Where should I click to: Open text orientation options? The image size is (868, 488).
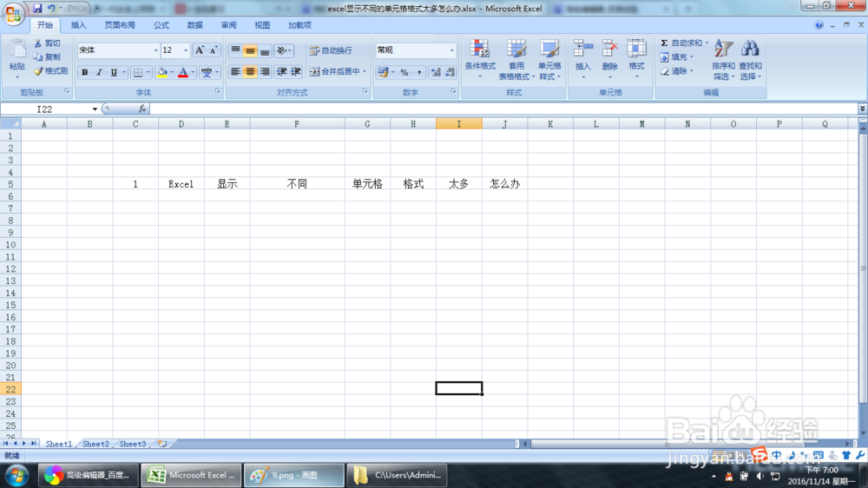point(284,50)
